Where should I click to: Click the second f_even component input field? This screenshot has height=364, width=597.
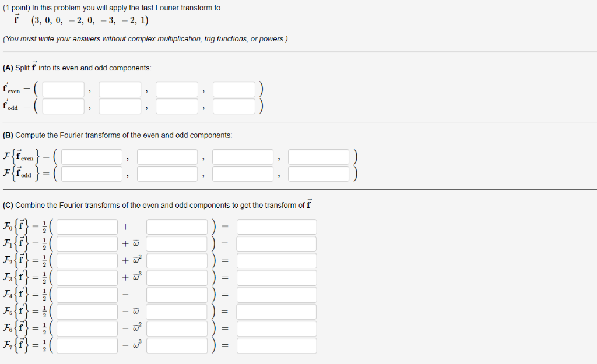pos(120,89)
